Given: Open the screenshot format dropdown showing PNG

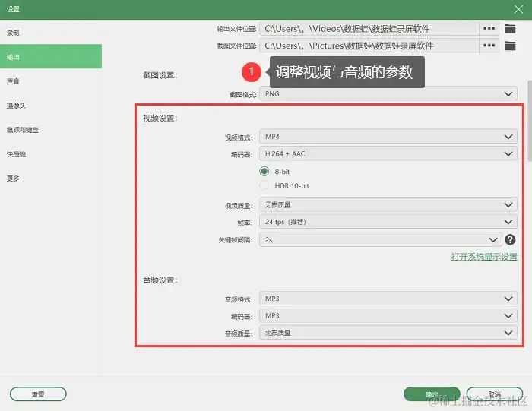Looking at the screenshot, I should pos(388,94).
